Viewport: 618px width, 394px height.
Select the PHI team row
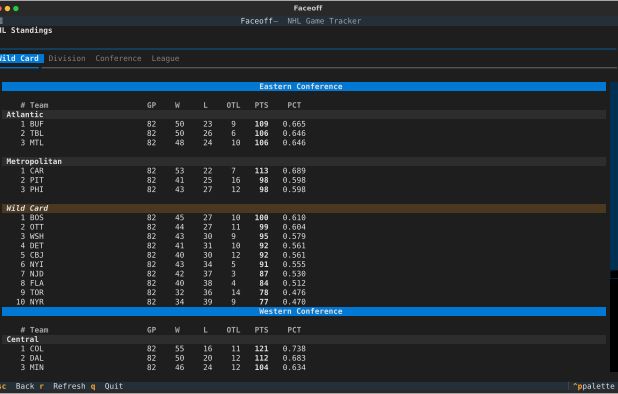304,190
